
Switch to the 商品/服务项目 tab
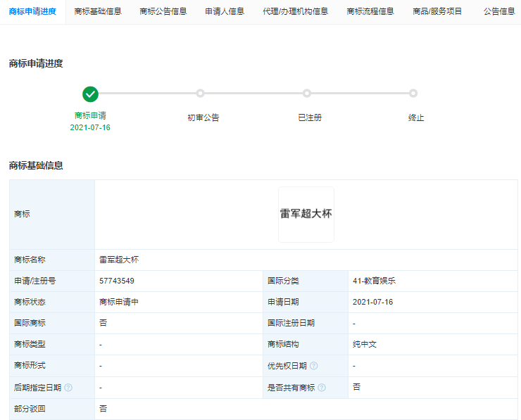[437, 12]
